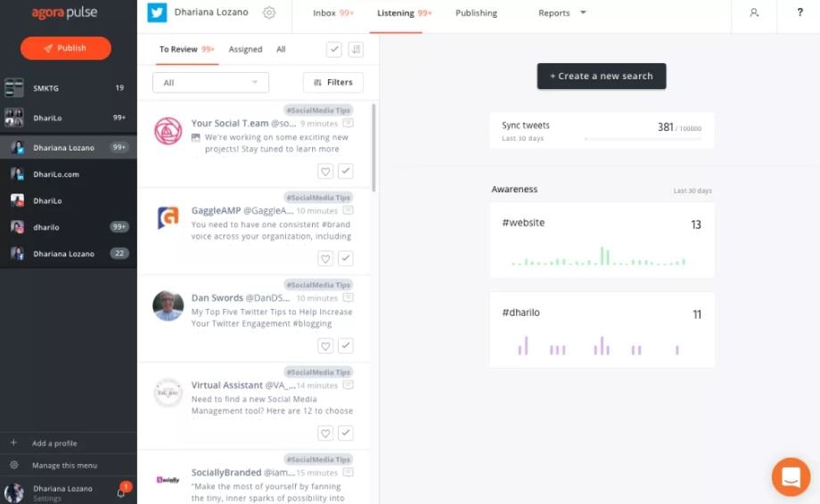This screenshot has width=820, height=504.
Task: Open profile settings gear beside Dhariana Lozano
Action: pos(269,12)
